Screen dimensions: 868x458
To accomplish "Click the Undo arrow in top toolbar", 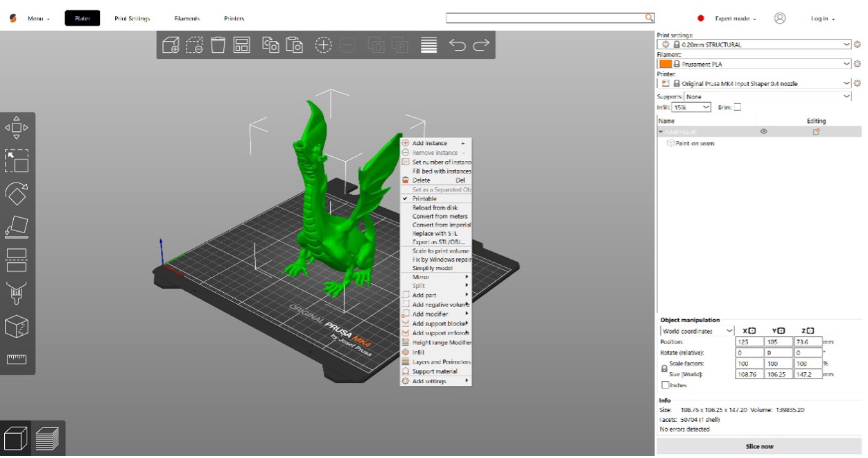I will 458,45.
